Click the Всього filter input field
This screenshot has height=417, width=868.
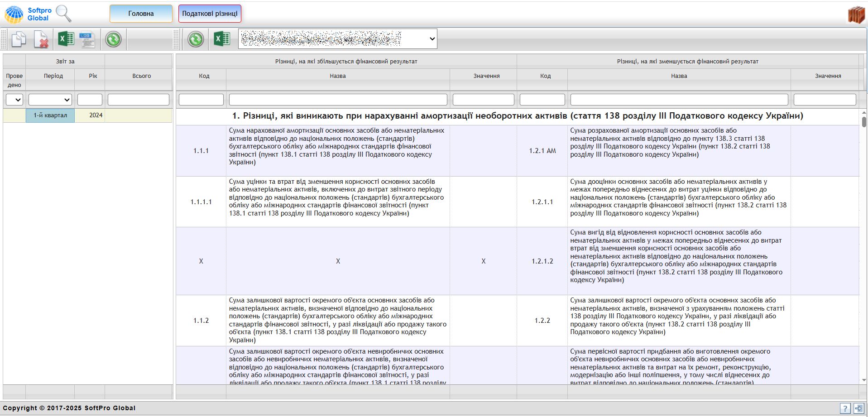139,100
